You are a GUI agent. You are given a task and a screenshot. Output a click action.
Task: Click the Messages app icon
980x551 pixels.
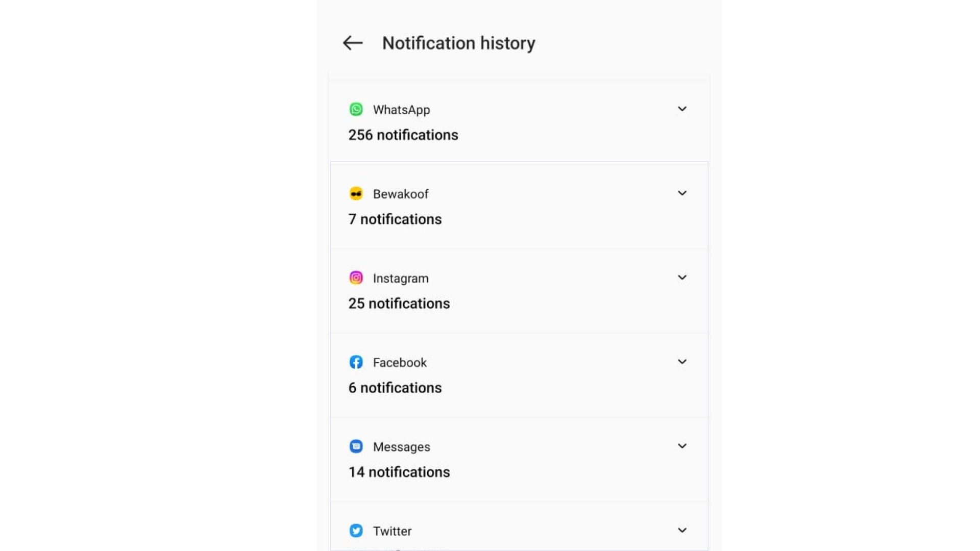pyautogui.click(x=356, y=446)
